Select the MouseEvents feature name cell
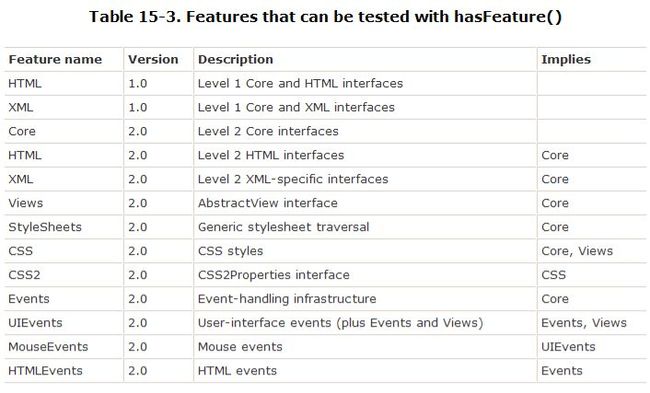650x393 pixels. [48, 347]
